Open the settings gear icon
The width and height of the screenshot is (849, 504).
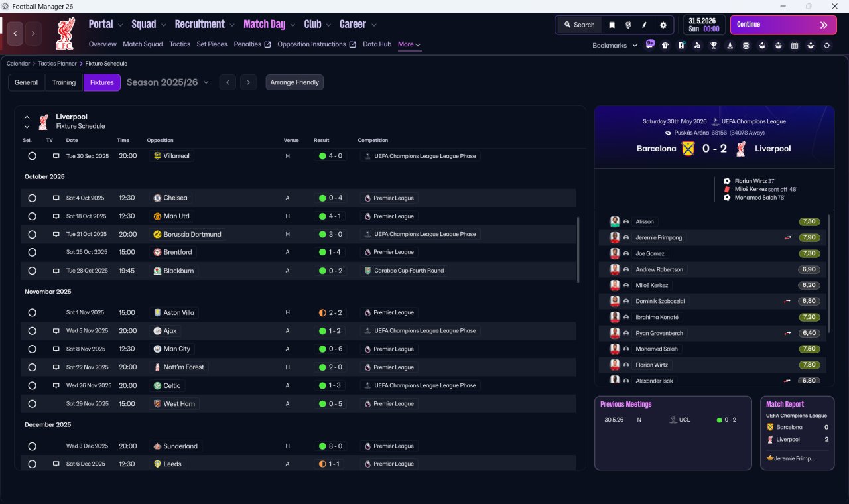(x=663, y=25)
